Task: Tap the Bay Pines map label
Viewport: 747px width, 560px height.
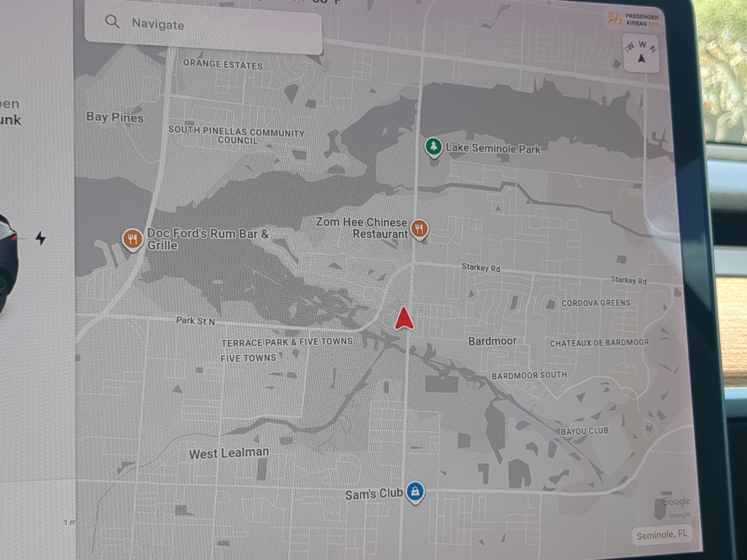Action: click(x=115, y=117)
